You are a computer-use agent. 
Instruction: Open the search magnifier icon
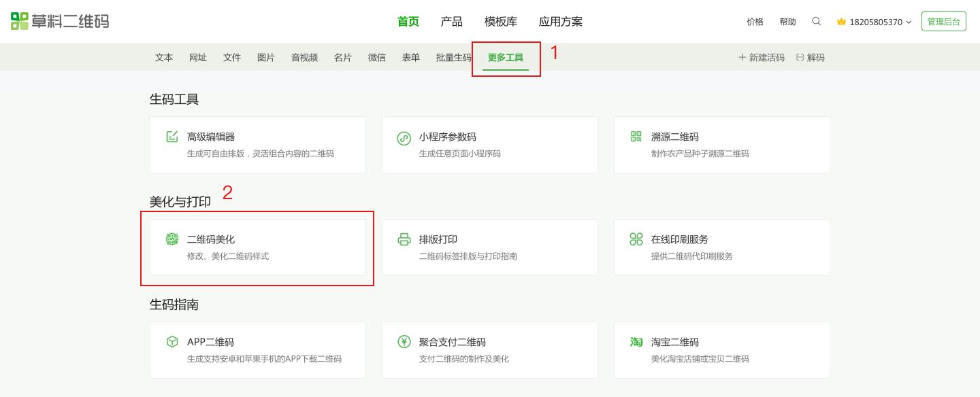pos(816,21)
